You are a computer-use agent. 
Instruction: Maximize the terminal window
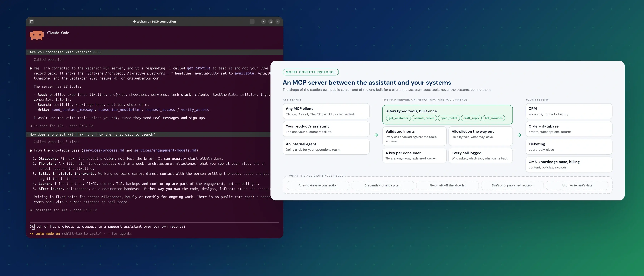270,22
